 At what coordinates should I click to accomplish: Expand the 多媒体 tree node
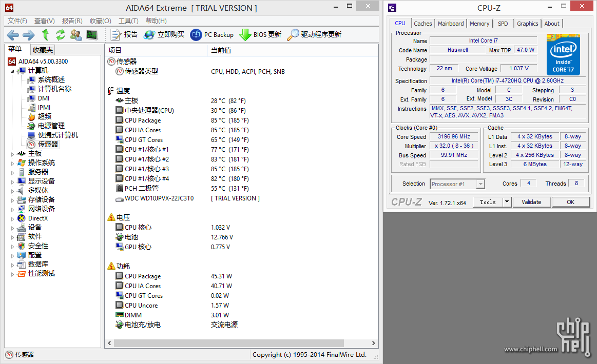pyautogui.click(x=12, y=191)
